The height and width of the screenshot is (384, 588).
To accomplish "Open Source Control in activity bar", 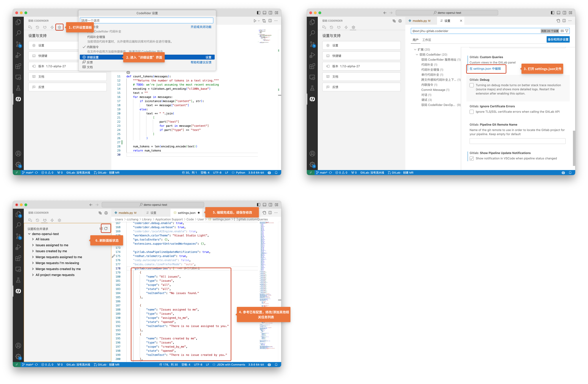I will pos(18,44).
